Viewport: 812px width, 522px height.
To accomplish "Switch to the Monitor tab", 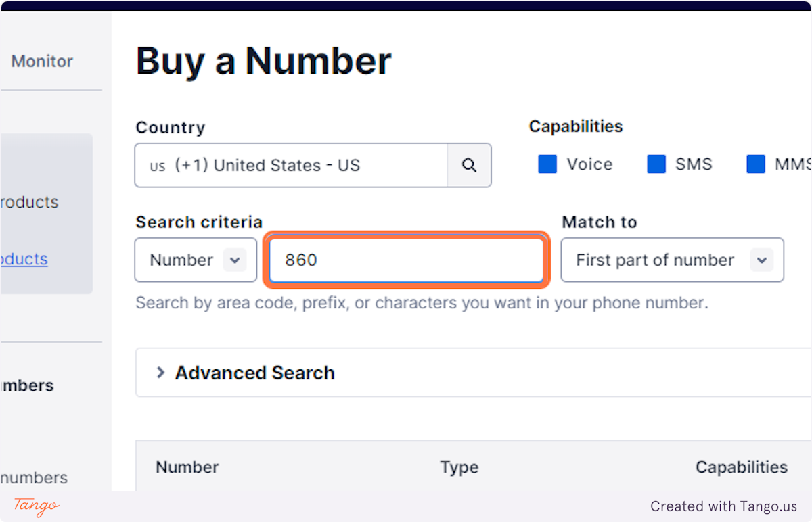I will click(42, 61).
